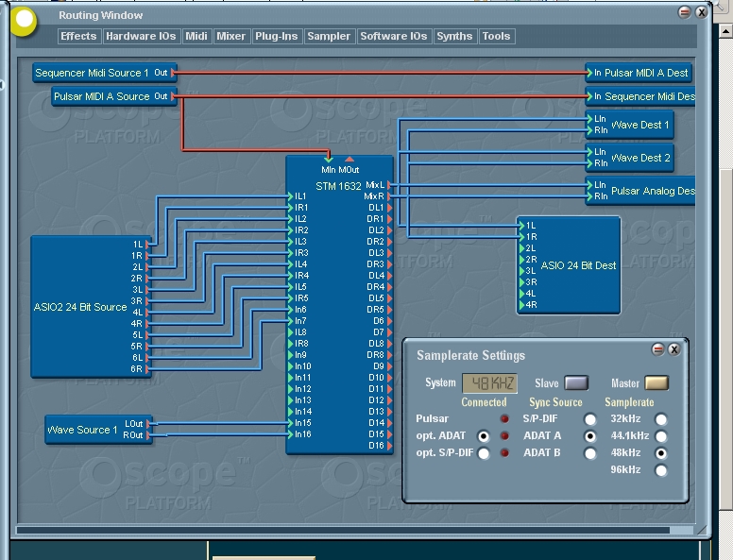
Task: Click the 1L input port of ASIO 24 Bit Dest
Action: [521, 226]
